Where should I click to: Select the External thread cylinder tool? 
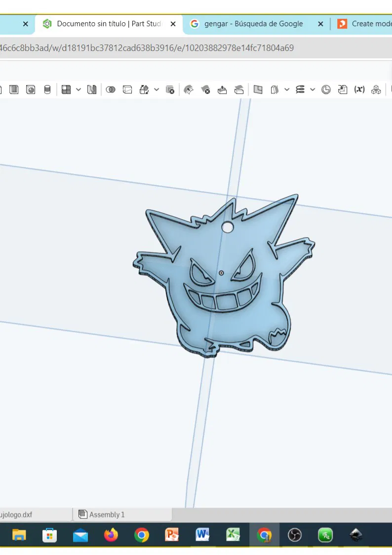[x=47, y=89]
